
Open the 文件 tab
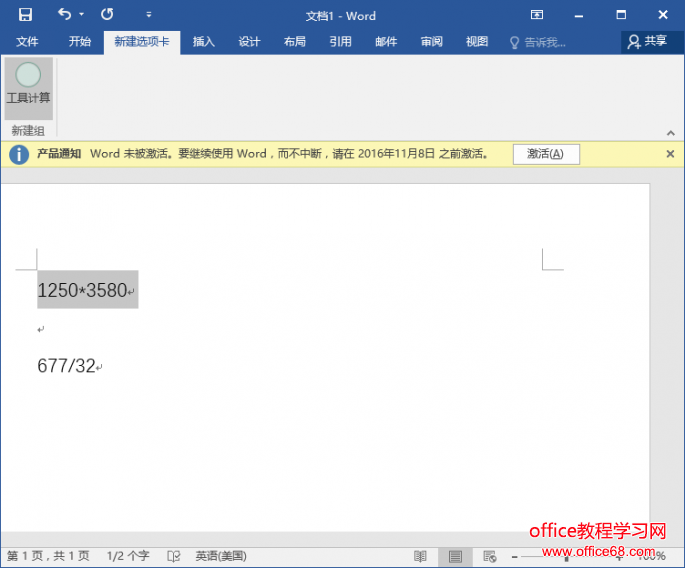point(27,42)
